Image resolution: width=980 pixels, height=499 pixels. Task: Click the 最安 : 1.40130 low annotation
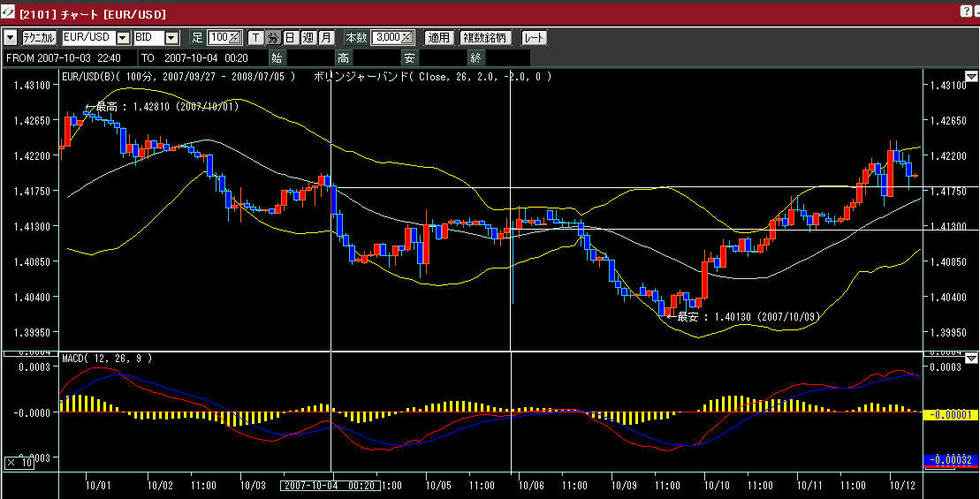[x=742, y=317]
